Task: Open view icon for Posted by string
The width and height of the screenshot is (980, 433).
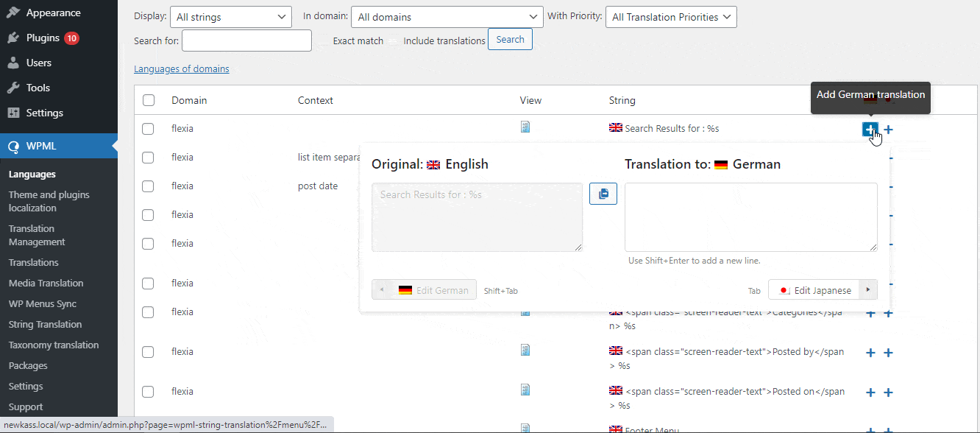Action: click(525, 349)
